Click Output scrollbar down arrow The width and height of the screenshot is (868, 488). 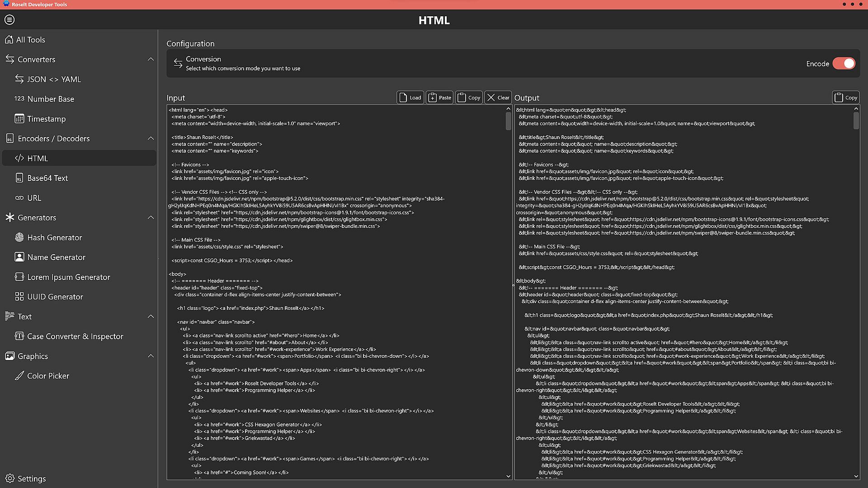[x=856, y=476]
